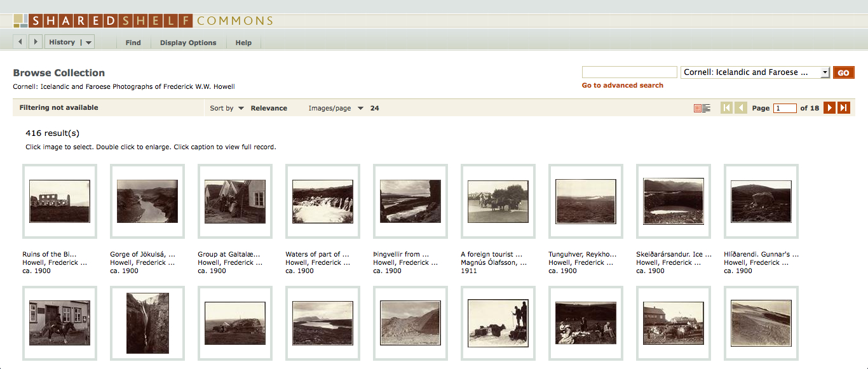868x369 pixels.
Task: Expand the Sort by dropdown
Action: (x=227, y=109)
